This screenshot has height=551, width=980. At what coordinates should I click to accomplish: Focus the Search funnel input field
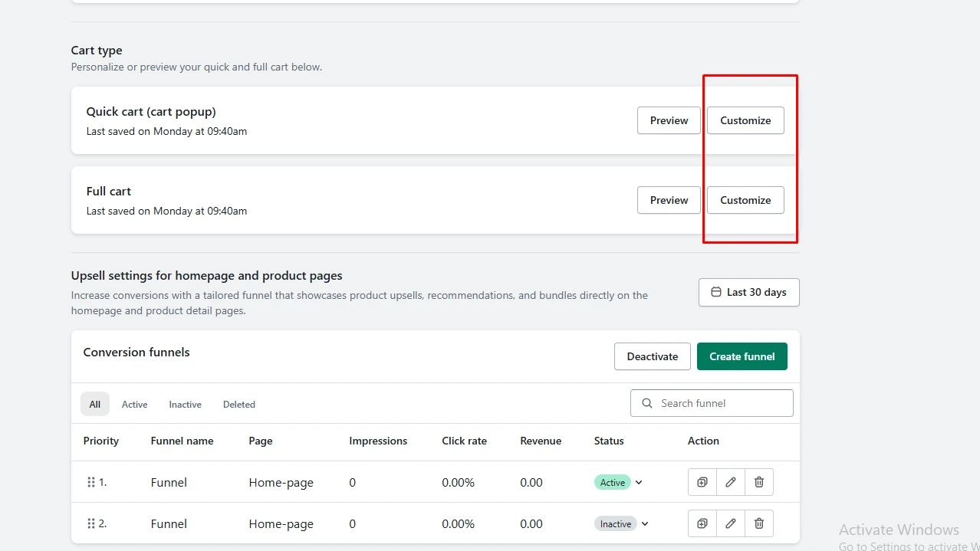(712, 403)
